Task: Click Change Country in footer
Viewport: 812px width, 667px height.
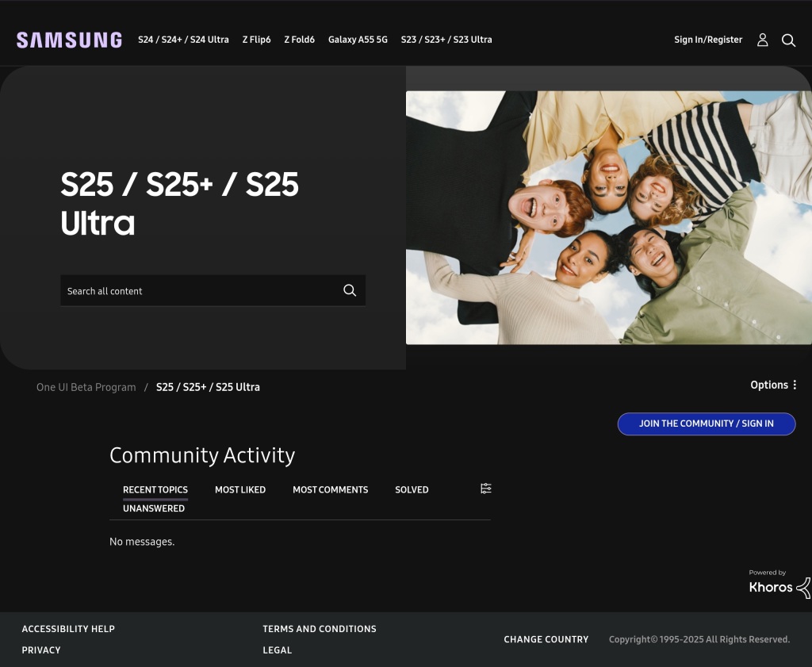Action: tap(546, 639)
